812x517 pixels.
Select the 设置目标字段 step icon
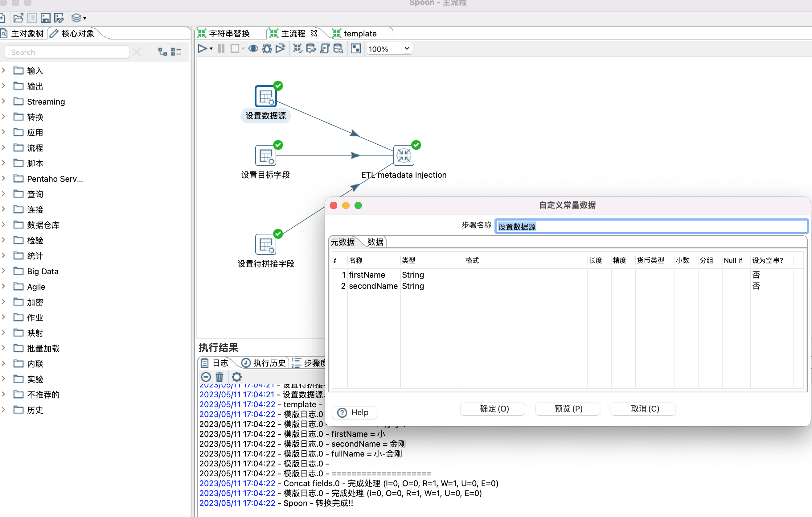tap(266, 155)
